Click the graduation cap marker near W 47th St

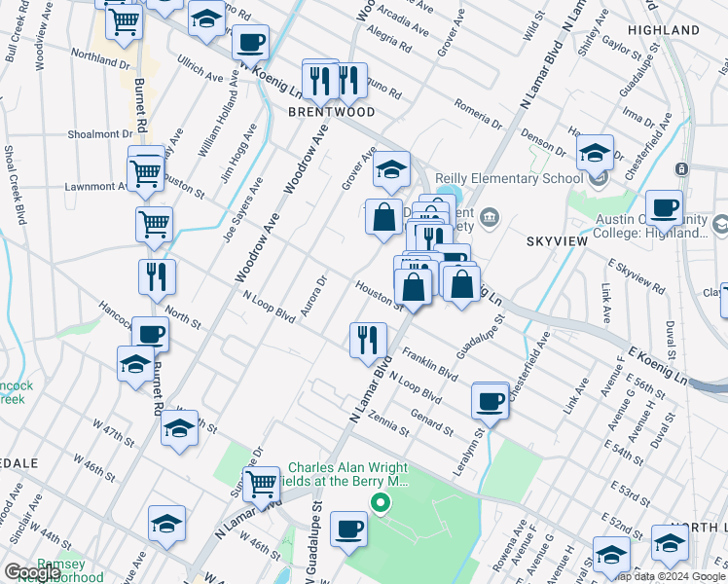(x=179, y=428)
